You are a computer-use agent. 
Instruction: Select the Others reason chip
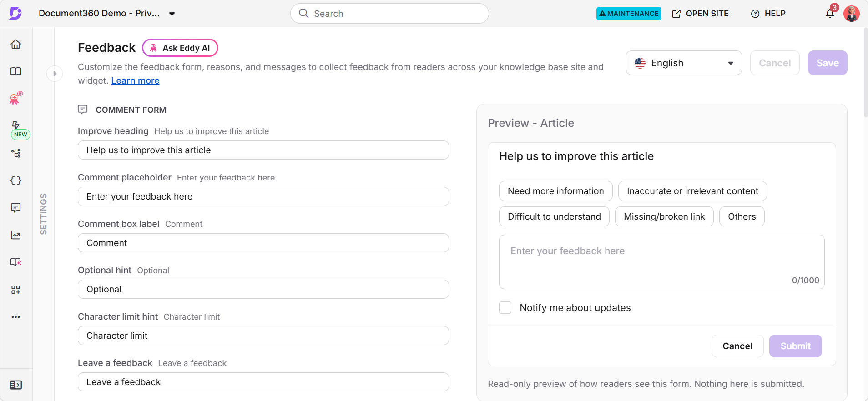click(742, 216)
